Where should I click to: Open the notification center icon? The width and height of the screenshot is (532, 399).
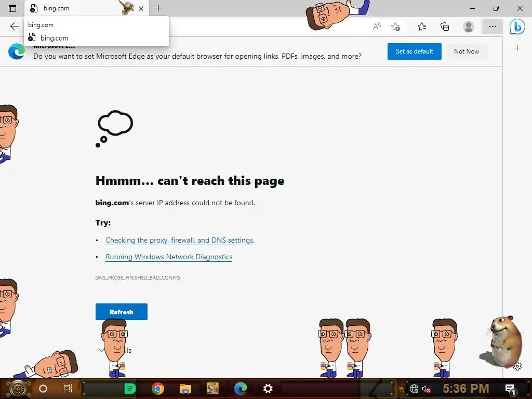coord(510,389)
